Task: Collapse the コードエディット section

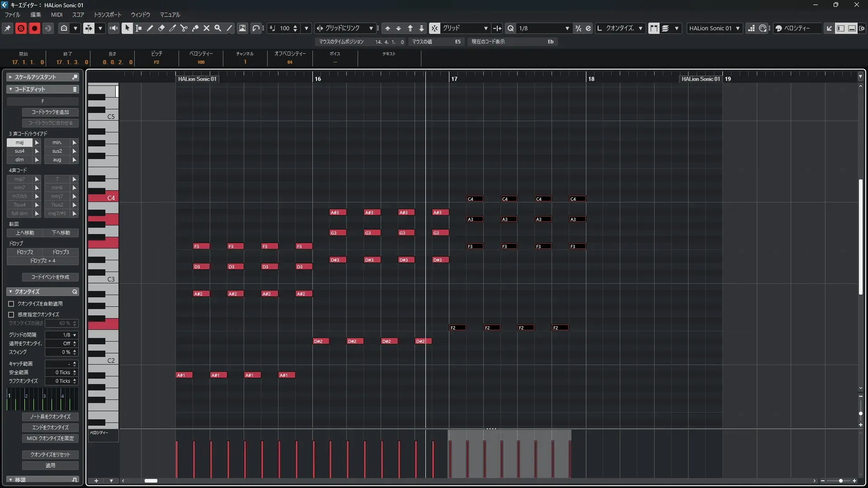Action: point(10,89)
